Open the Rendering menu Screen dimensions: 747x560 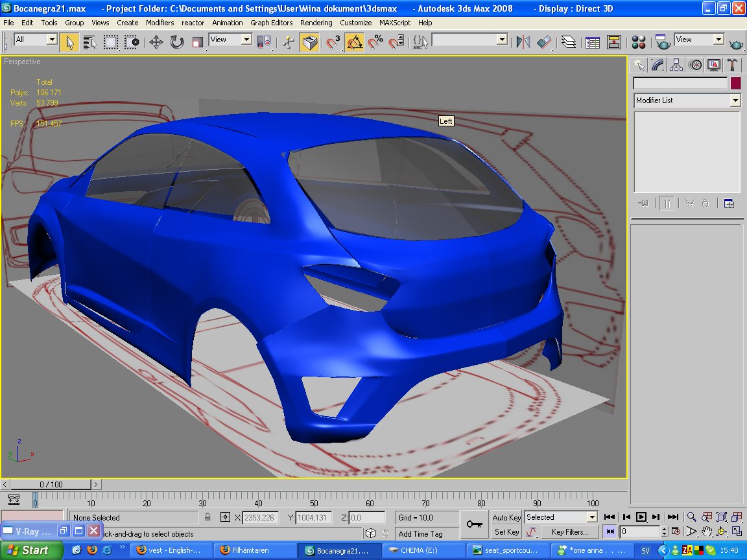316,23
